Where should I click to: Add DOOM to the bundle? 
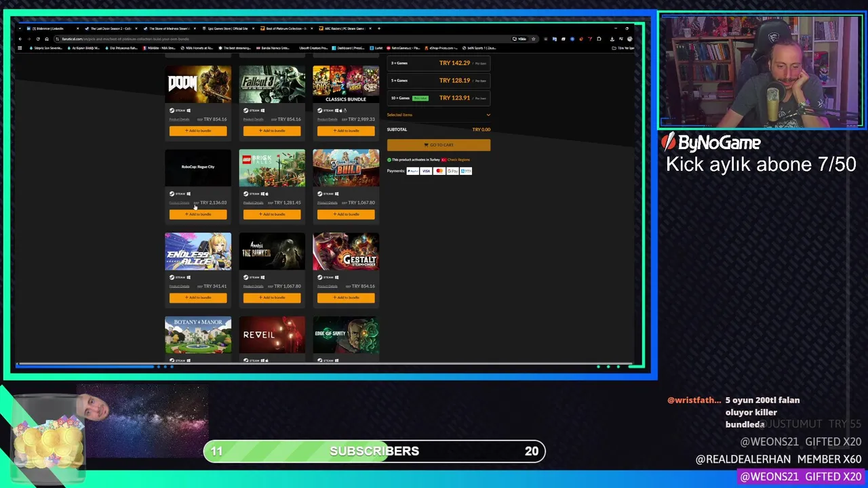click(x=198, y=130)
